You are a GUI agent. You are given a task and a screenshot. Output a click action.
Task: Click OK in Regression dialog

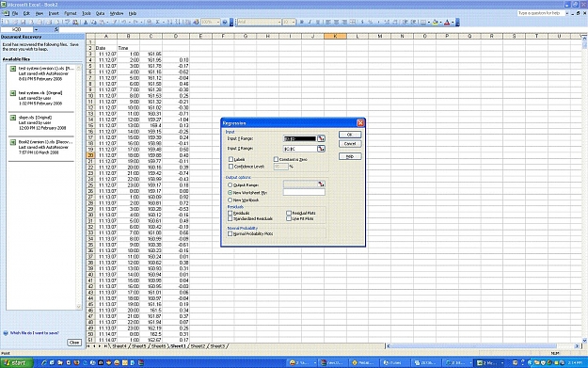click(x=349, y=135)
